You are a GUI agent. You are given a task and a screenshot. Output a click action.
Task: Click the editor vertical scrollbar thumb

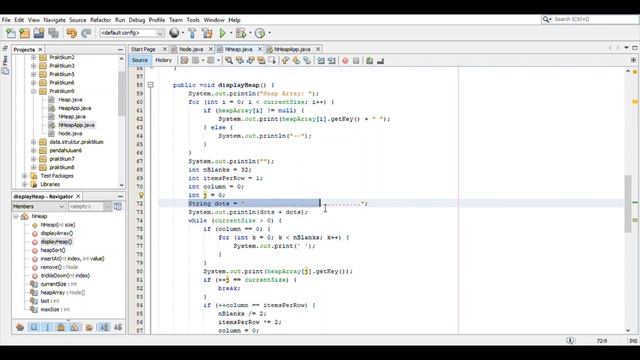tap(628, 203)
